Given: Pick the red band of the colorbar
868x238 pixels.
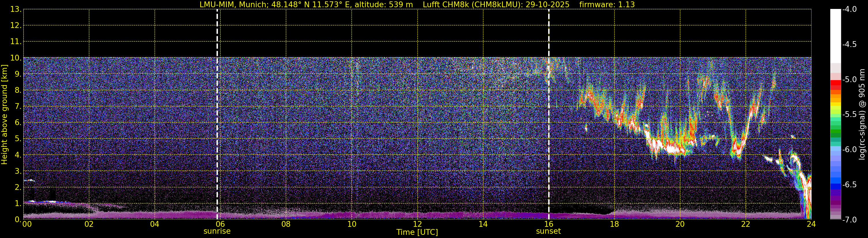Looking at the screenshot, I should tap(836, 83).
